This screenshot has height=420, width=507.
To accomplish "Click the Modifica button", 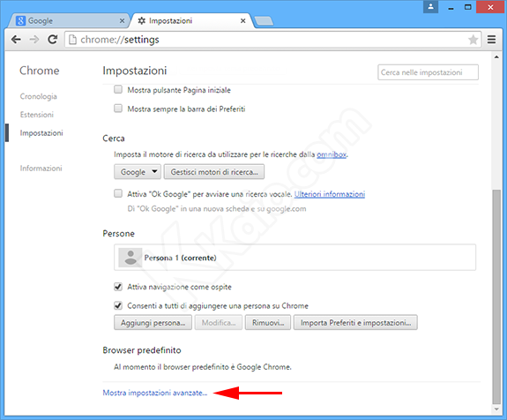I will (x=219, y=323).
